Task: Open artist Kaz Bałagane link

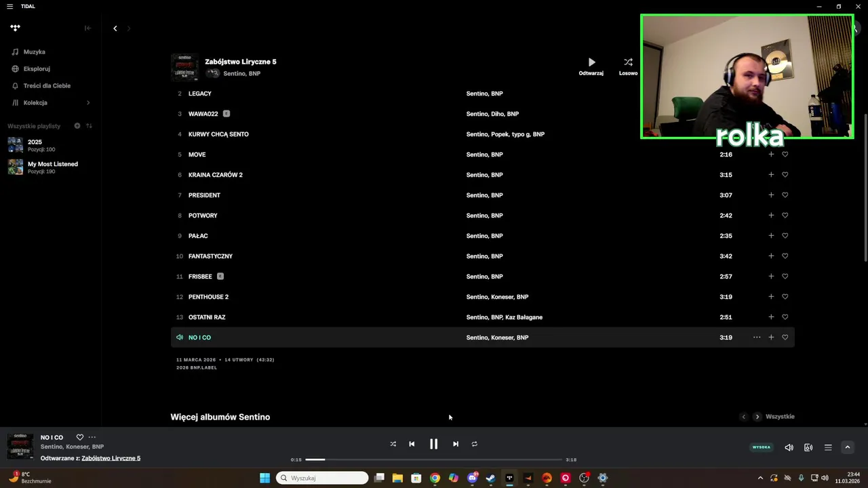Action: click(x=524, y=317)
